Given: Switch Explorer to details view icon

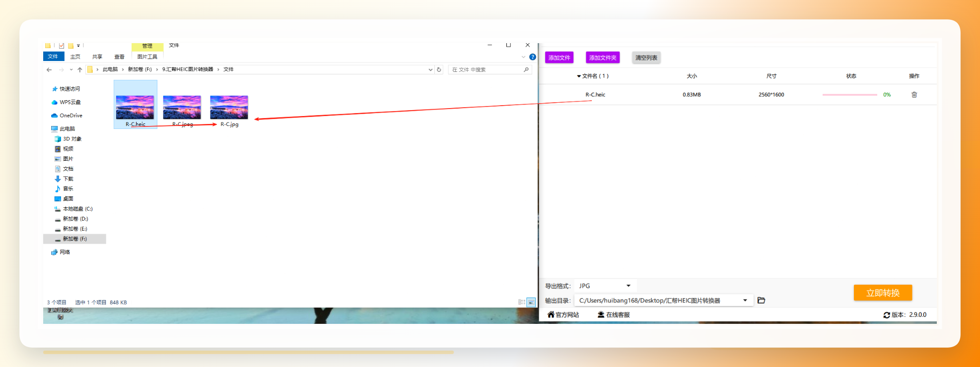Looking at the screenshot, I should [522, 302].
